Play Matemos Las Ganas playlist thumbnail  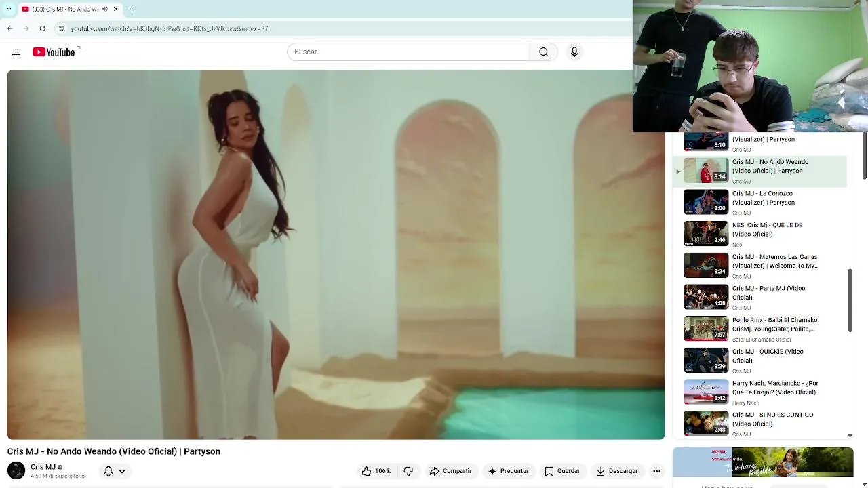point(706,266)
